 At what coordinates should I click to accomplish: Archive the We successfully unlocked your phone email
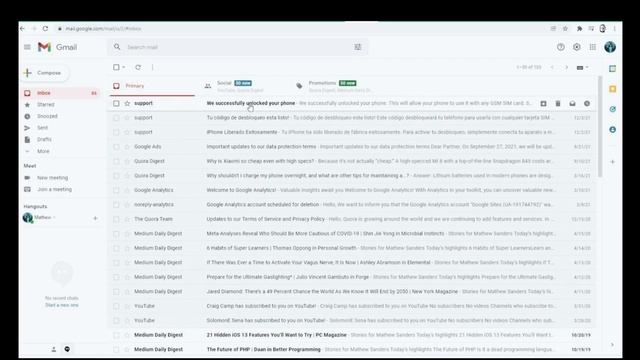click(543, 104)
